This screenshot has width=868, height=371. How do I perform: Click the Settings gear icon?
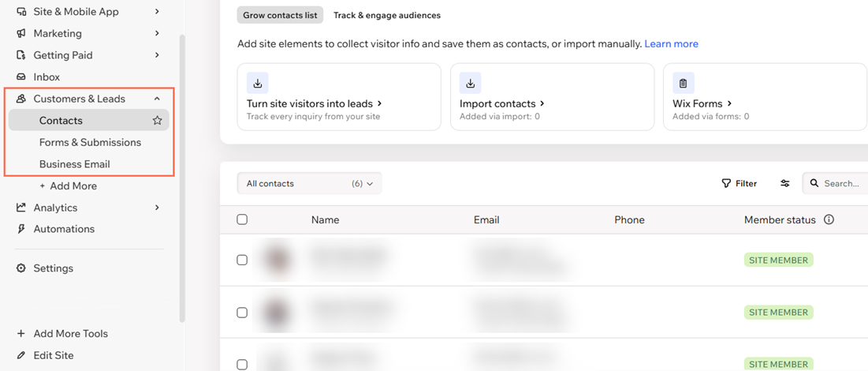click(21, 268)
